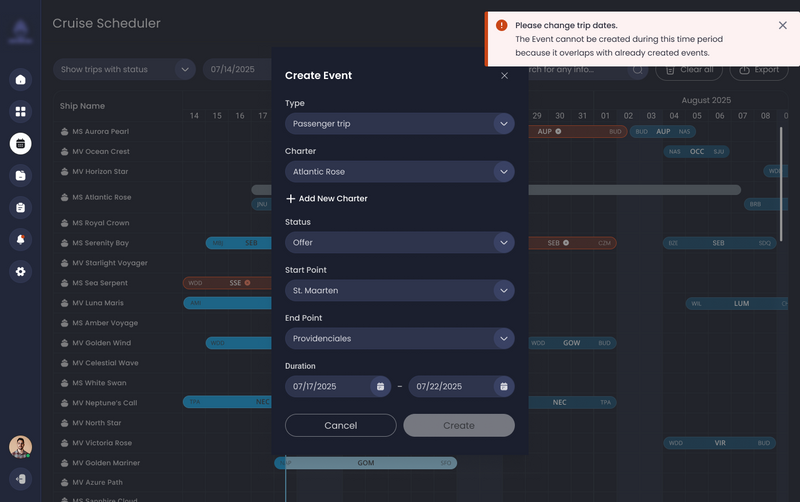Open end date calendar picker

504,386
